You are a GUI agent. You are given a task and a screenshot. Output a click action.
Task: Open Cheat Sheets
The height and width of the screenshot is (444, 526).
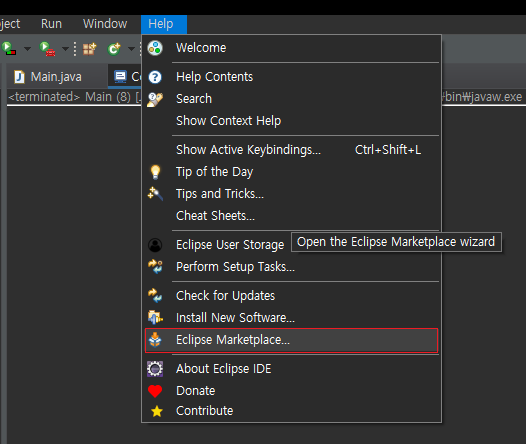click(292, 216)
